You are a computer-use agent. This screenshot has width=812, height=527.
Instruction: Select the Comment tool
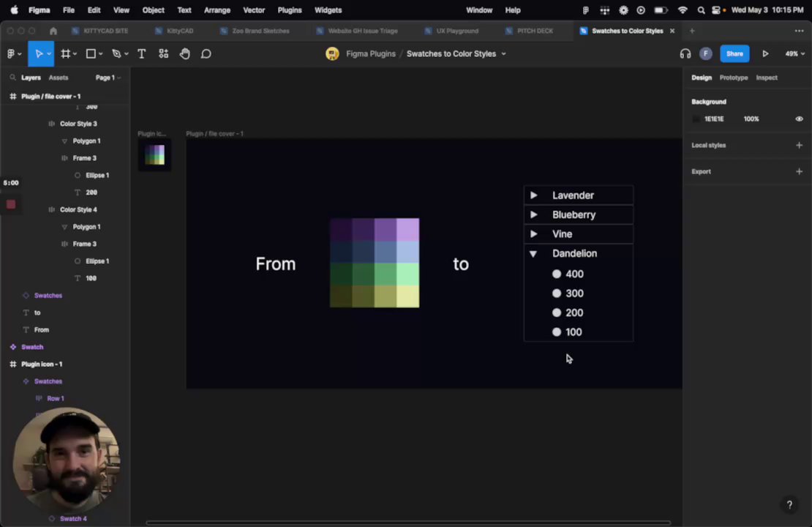(x=206, y=53)
